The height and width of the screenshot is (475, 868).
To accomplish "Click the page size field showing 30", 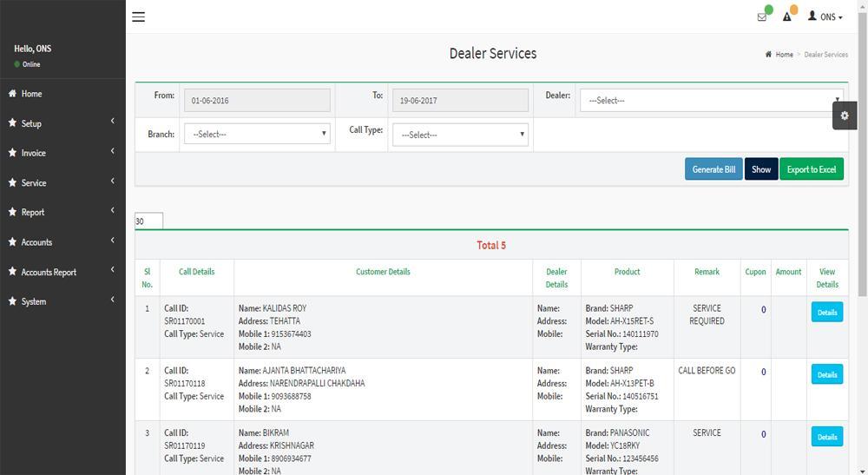I will click(x=148, y=221).
